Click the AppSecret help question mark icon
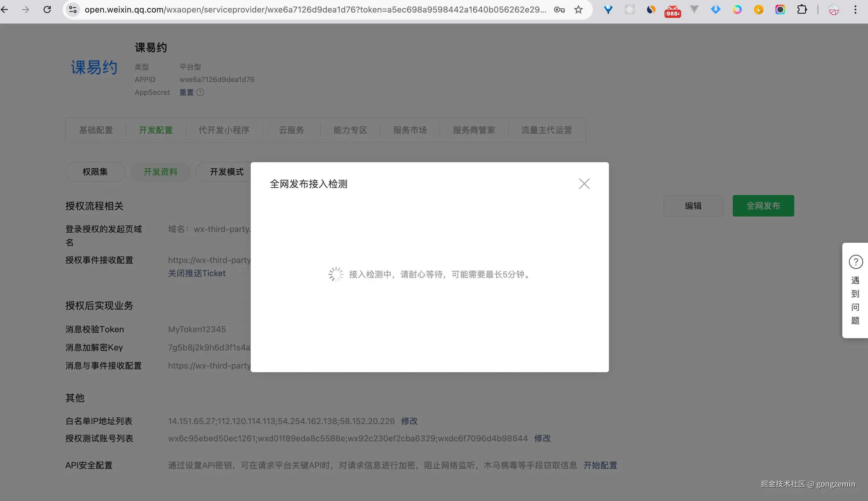The width and height of the screenshot is (868, 501). (x=200, y=92)
